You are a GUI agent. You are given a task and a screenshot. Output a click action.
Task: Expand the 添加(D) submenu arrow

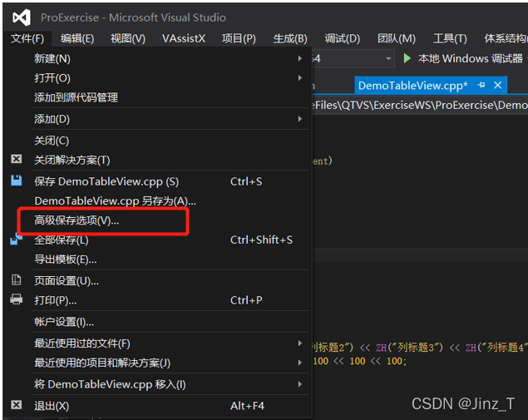(299, 119)
